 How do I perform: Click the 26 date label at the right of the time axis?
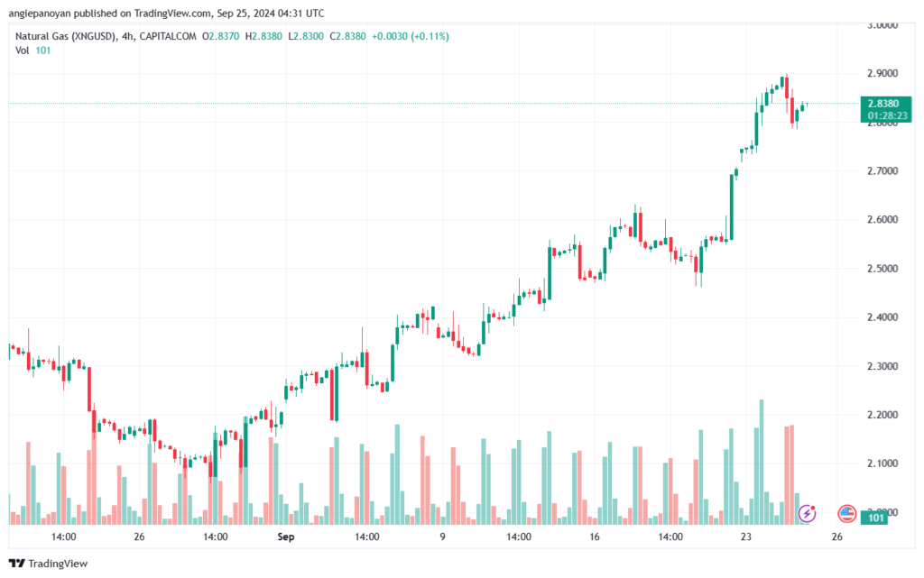tap(836, 537)
